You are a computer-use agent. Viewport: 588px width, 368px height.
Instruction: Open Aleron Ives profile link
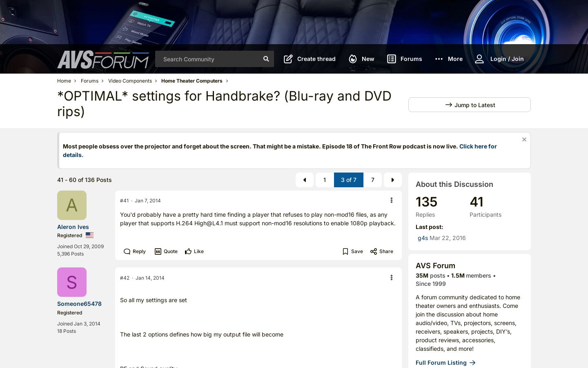(x=73, y=227)
